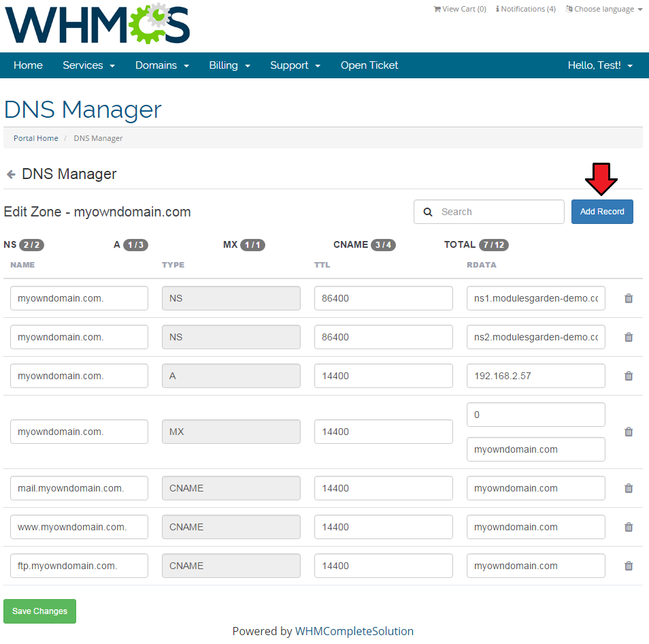Screen dimensions: 649x644
Task: Delete the ns2.modulesgarden-demo NS record
Action: (629, 337)
